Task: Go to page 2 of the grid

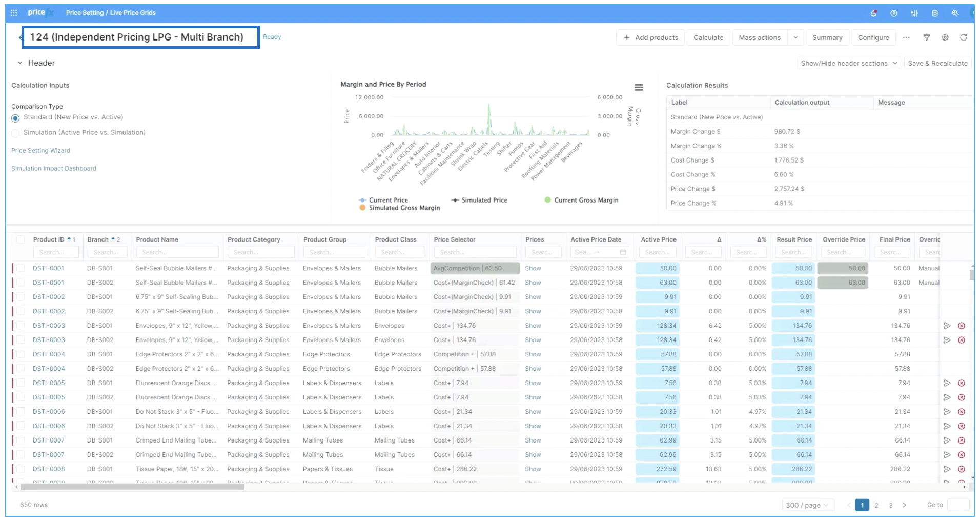Action: pos(876,505)
